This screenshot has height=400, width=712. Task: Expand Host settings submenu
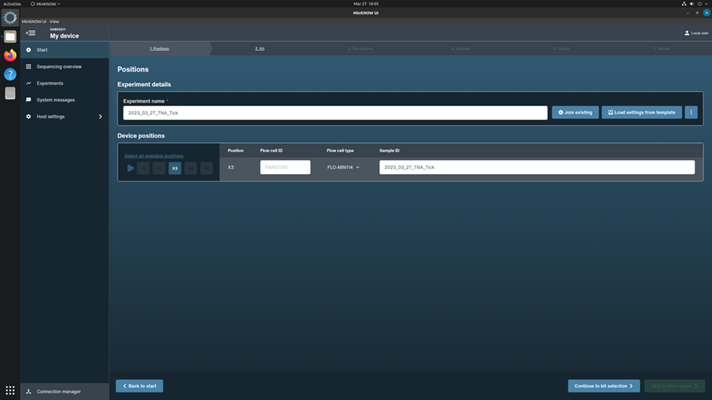(100, 117)
